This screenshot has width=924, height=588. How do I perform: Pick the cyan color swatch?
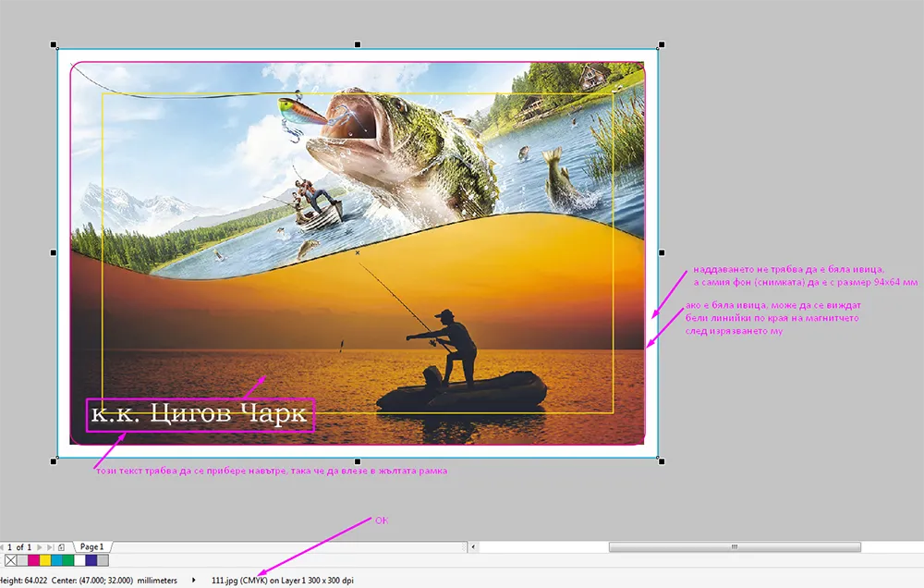(56, 560)
